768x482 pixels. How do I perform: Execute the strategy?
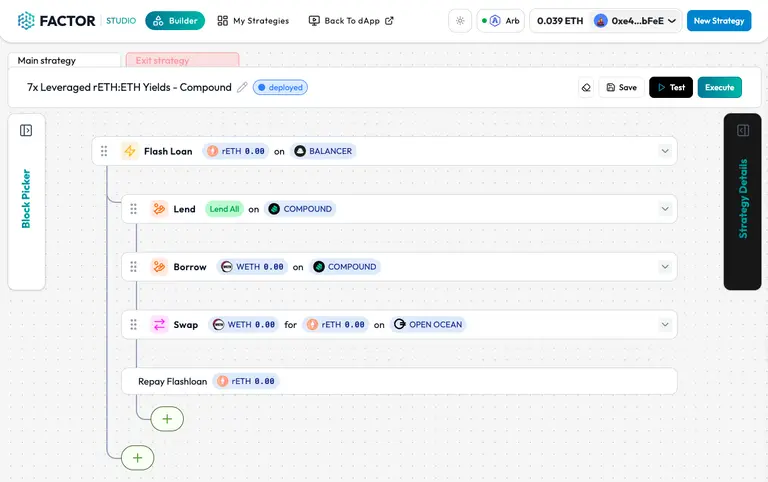click(720, 87)
